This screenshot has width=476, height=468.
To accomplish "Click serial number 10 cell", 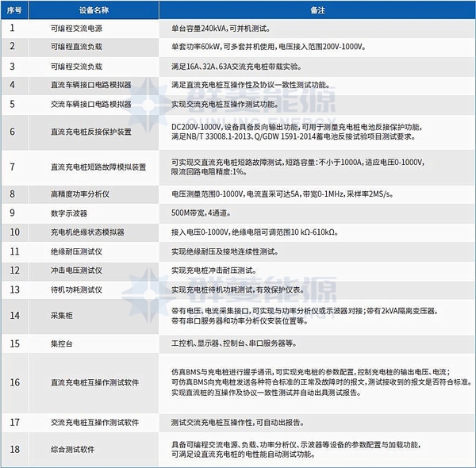I will pos(14,232).
